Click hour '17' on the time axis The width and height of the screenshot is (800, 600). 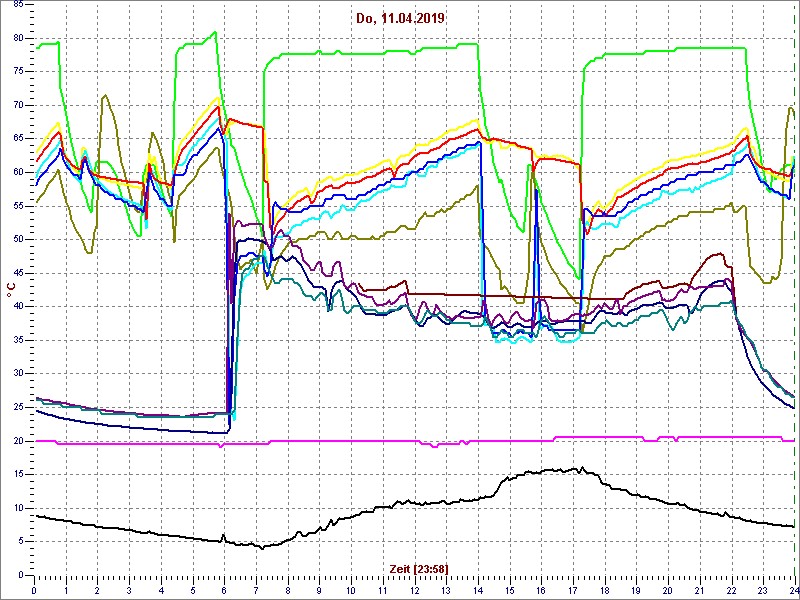tap(573, 588)
